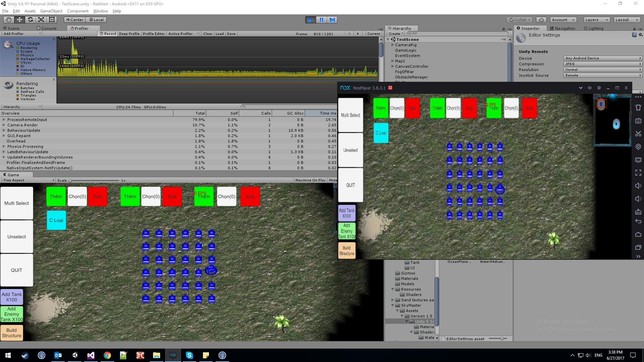
Task: Switch to the Scene tab
Action: (x=11, y=28)
